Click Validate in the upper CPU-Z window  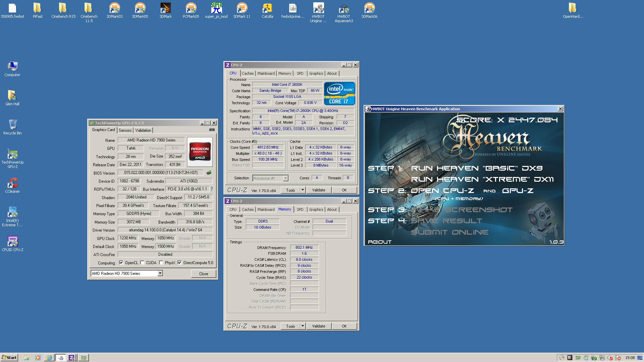click(319, 190)
